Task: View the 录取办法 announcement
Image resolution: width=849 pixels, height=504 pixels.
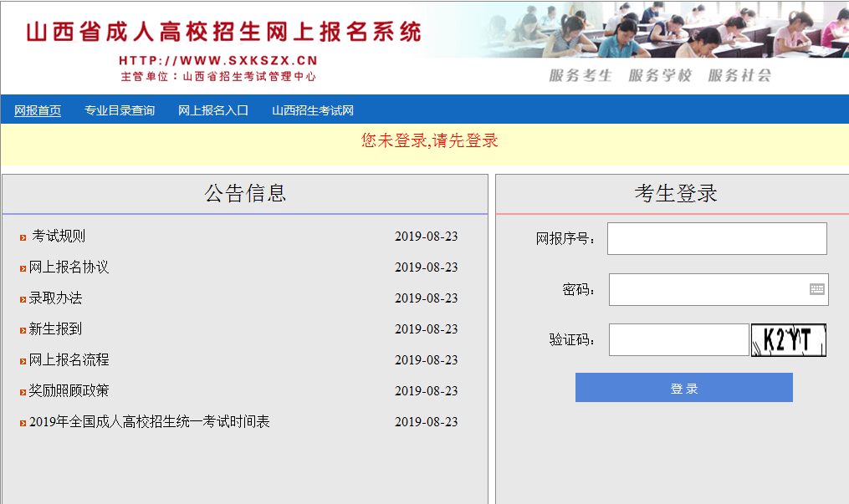Action: 55,298
